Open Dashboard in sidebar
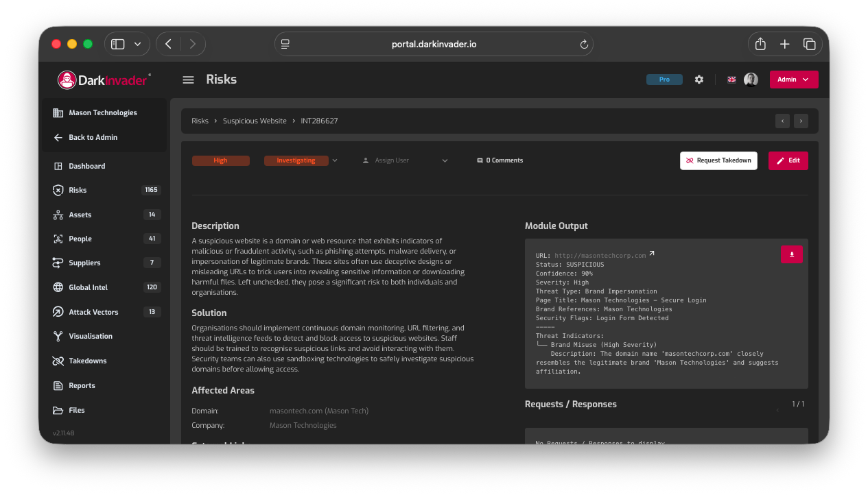The image size is (868, 495). pos(104,166)
